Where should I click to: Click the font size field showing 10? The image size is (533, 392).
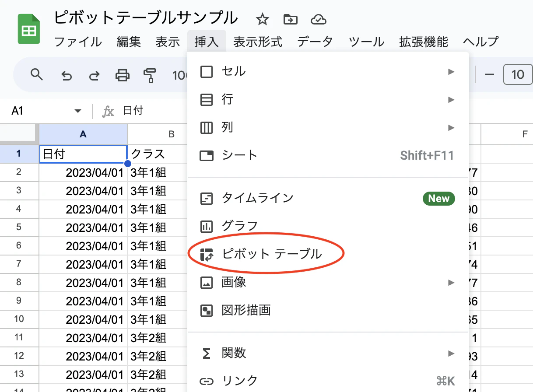(x=518, y=74)
